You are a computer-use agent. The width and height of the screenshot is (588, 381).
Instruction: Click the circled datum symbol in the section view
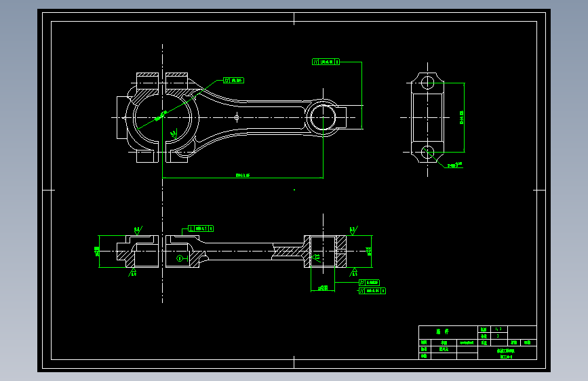point(180,258)
